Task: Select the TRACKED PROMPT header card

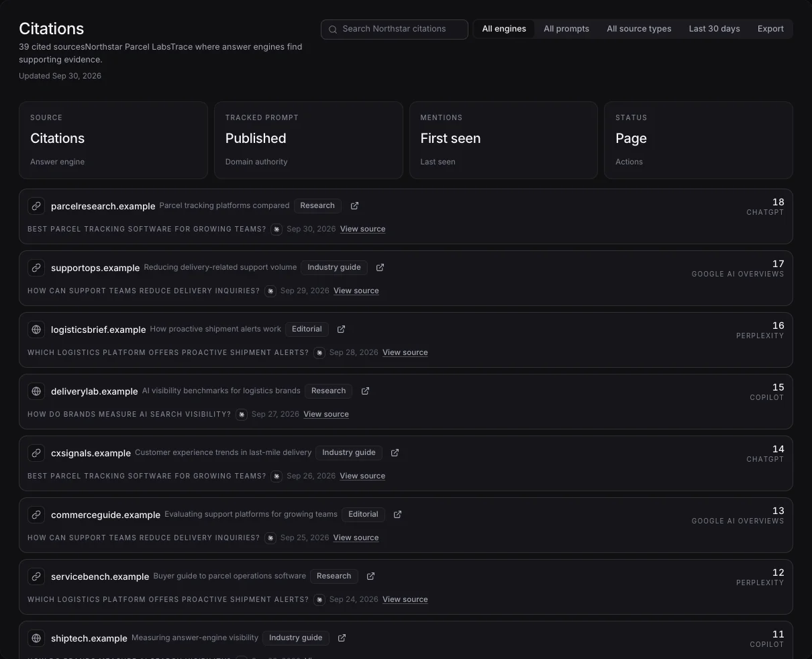Action: pyautogui.click(x=309, y=140)
